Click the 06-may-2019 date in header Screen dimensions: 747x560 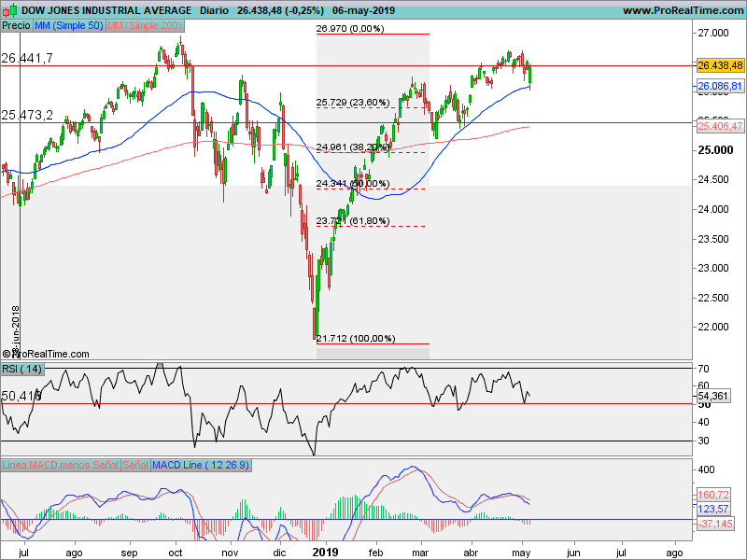(364, 10)
